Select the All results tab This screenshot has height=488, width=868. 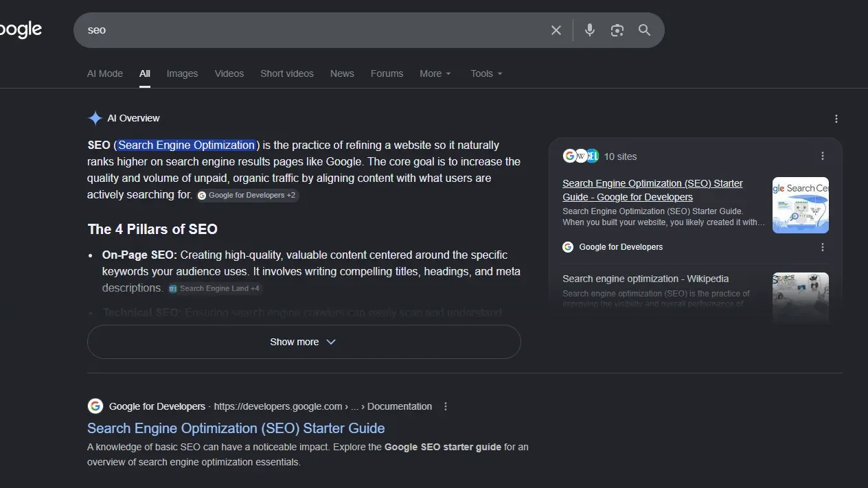coord(145,73)
